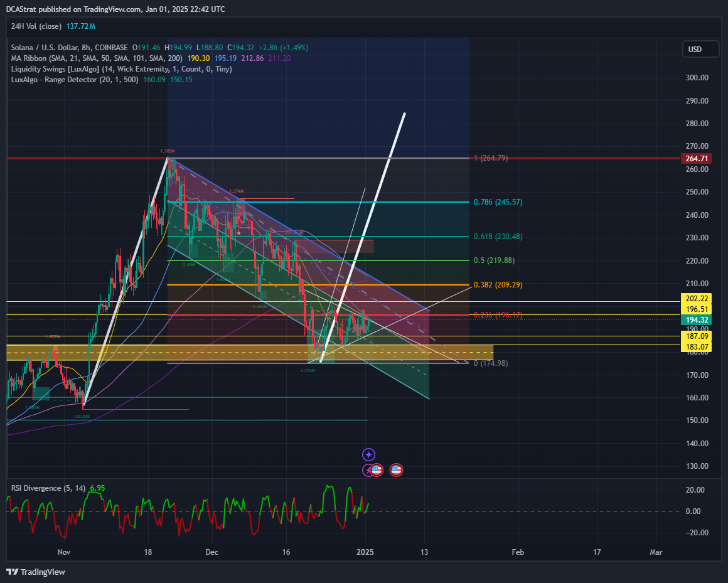Click the TradingView logo
The width and height of the screenshot is (728, 583).
tap(36, 572)
